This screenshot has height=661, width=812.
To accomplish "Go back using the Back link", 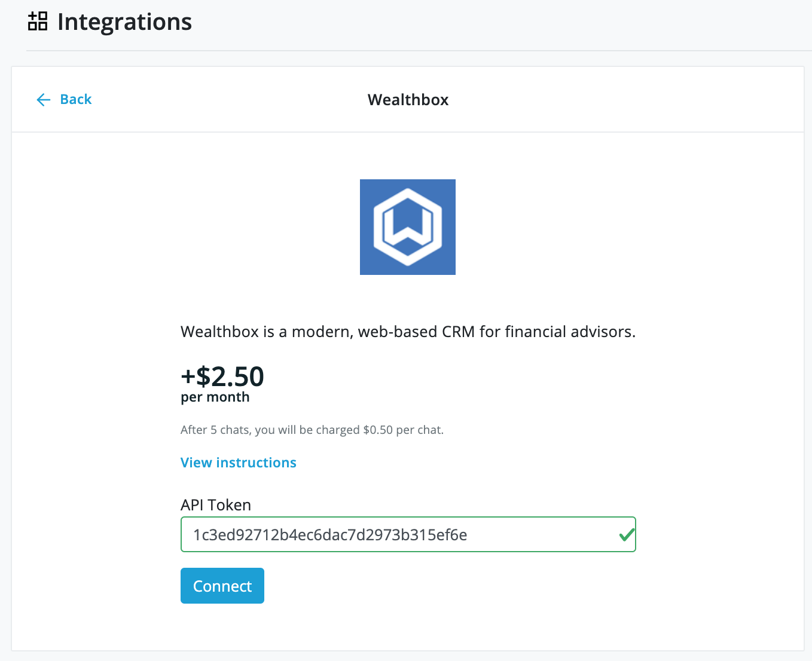I will coord(64,99).
